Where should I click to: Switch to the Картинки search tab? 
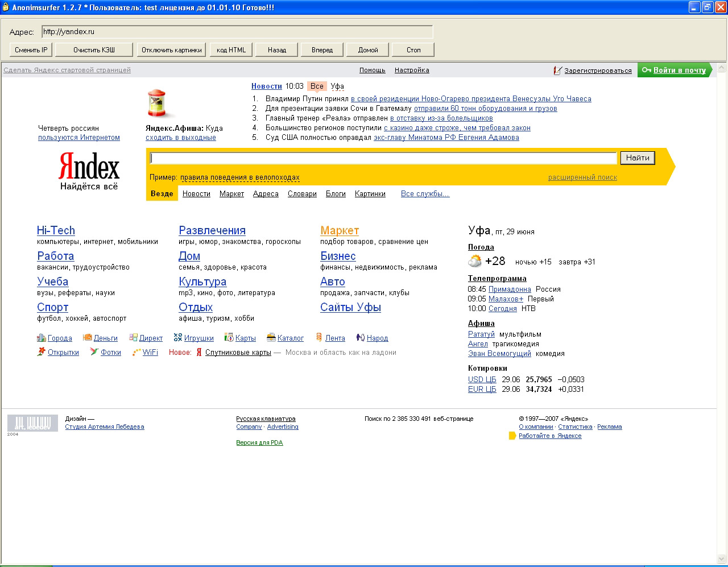370,194
